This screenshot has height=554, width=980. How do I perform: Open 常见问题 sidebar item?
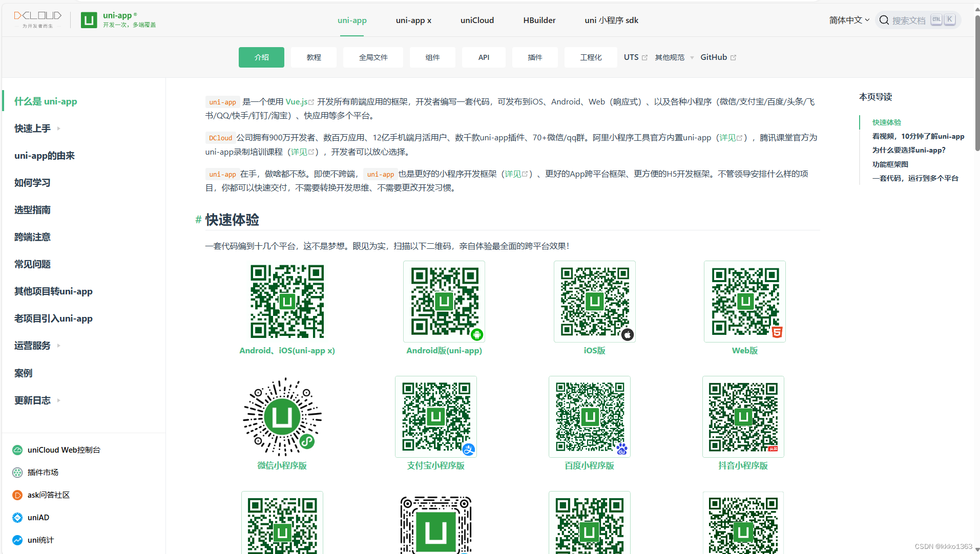pos(32,264)
